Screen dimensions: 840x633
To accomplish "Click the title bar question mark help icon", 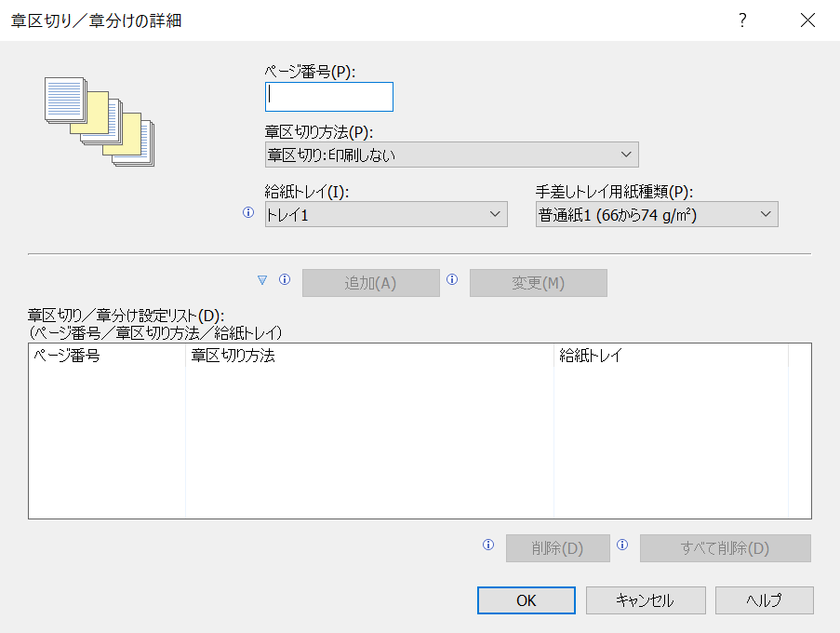I will click(742, 21).
